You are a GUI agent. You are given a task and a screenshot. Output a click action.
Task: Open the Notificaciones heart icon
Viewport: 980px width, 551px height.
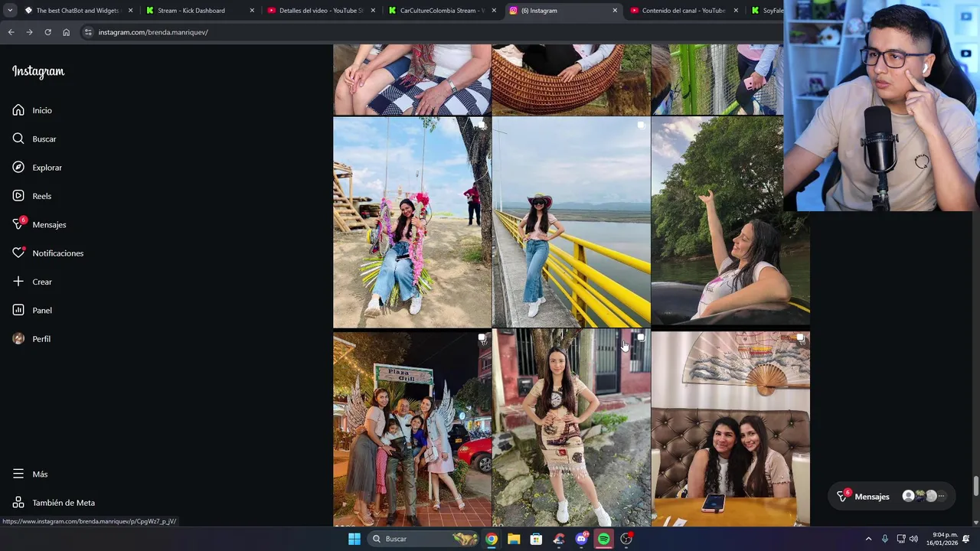pyautogui.click(x=18, y=253)
